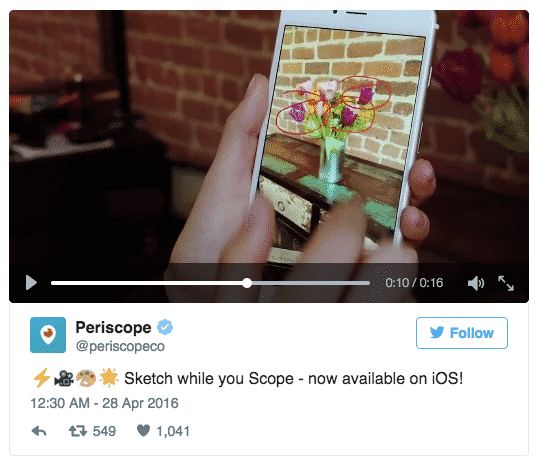Expand the video to fullscreen
This screenshot has width=538, height=464.
pyautogui.click(x=506, y=283)
